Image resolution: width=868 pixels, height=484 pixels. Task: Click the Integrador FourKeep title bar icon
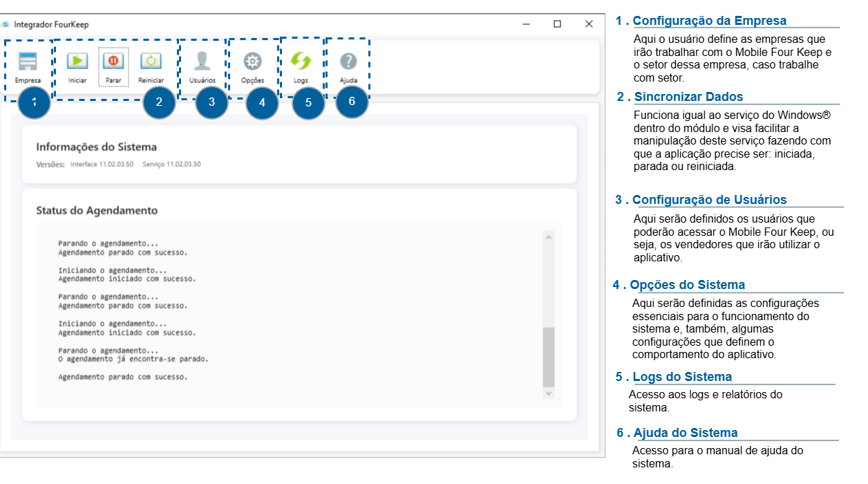pos(6,24)
